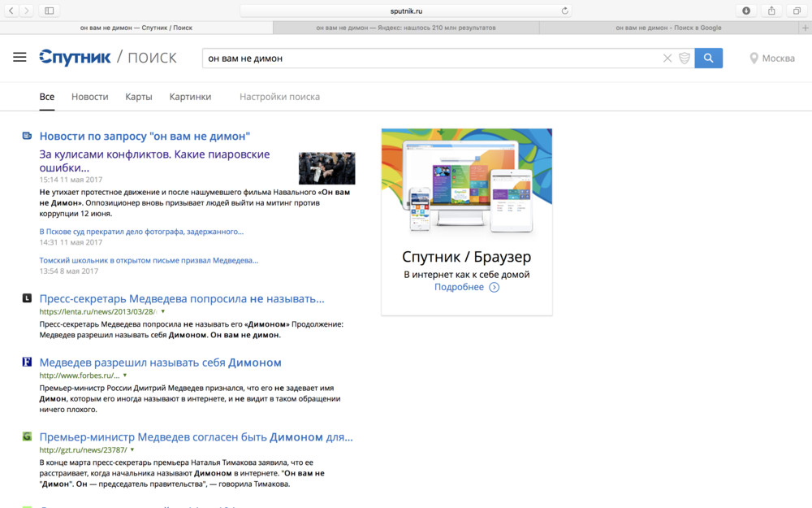Click the Спутник logo
The image size is (812, 508).
pyautogui.click(x=75, y=58)
